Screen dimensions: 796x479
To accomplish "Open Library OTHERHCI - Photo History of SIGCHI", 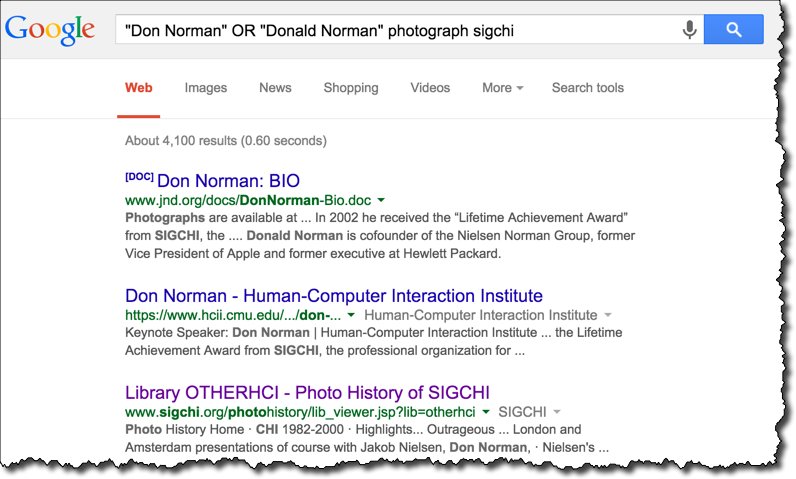I will click(307, 391).
